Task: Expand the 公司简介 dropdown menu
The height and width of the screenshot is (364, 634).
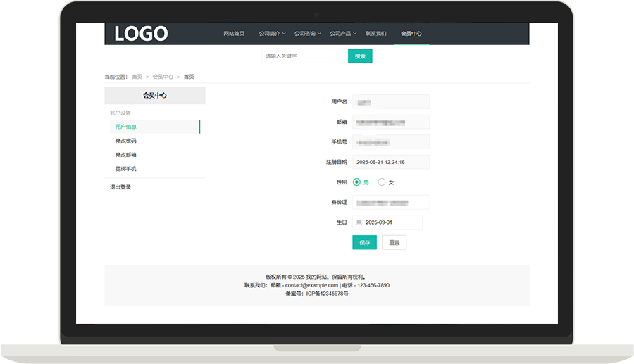Action: [x=272, y=34]
